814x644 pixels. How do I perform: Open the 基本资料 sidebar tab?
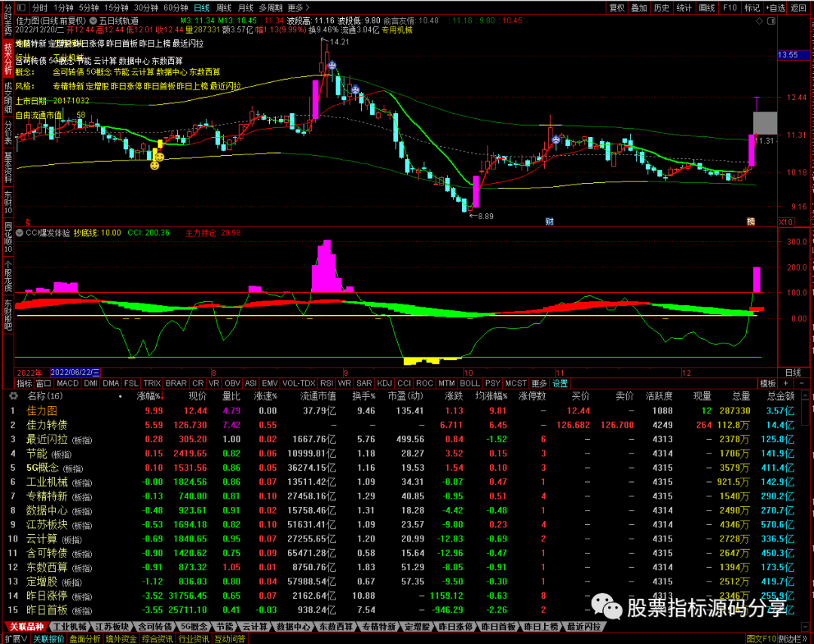click(8, 168)
